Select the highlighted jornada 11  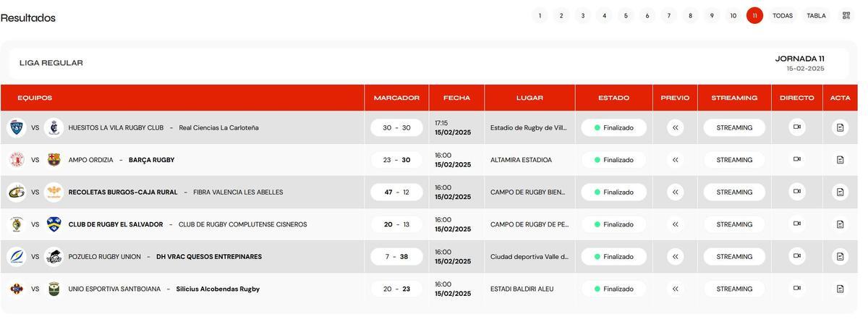pos(755,15)
